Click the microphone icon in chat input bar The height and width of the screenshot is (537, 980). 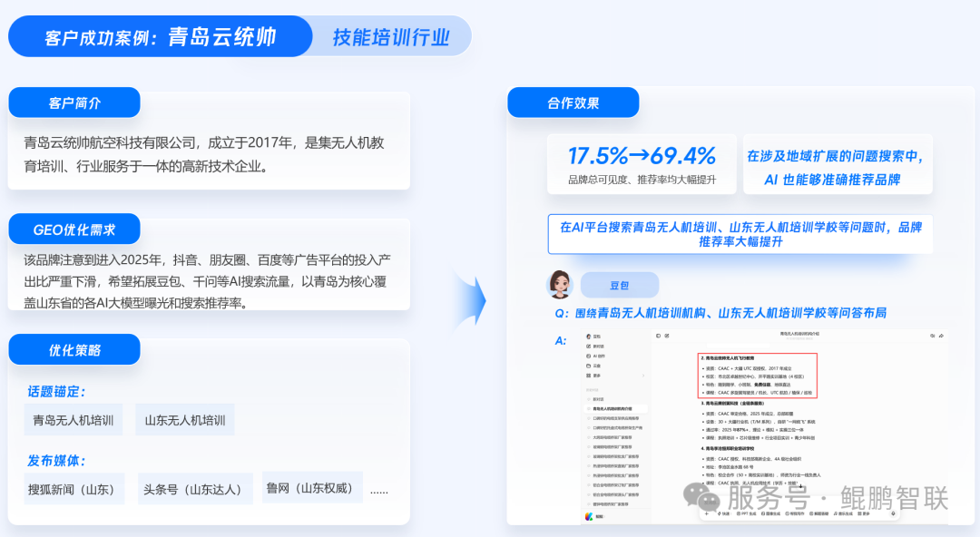[x=893, y=513]
